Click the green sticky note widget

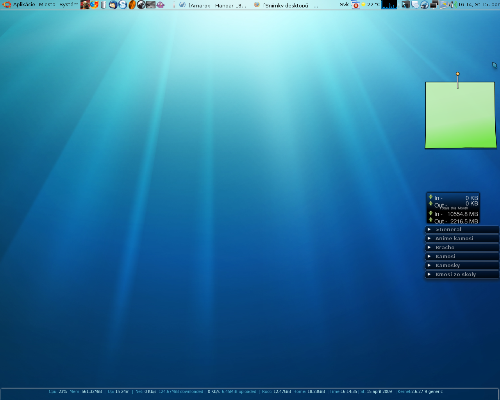460,115
